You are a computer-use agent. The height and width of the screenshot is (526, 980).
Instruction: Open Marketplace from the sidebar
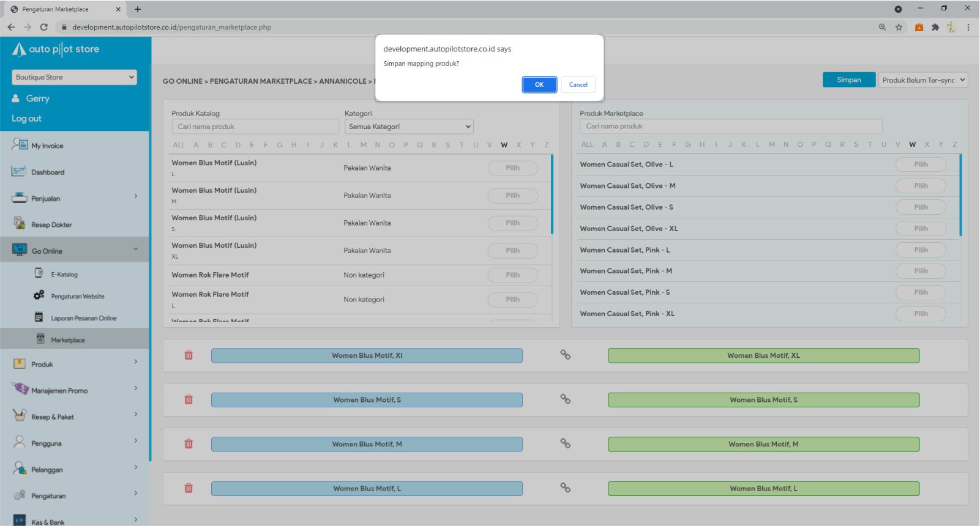click(67, 340)
